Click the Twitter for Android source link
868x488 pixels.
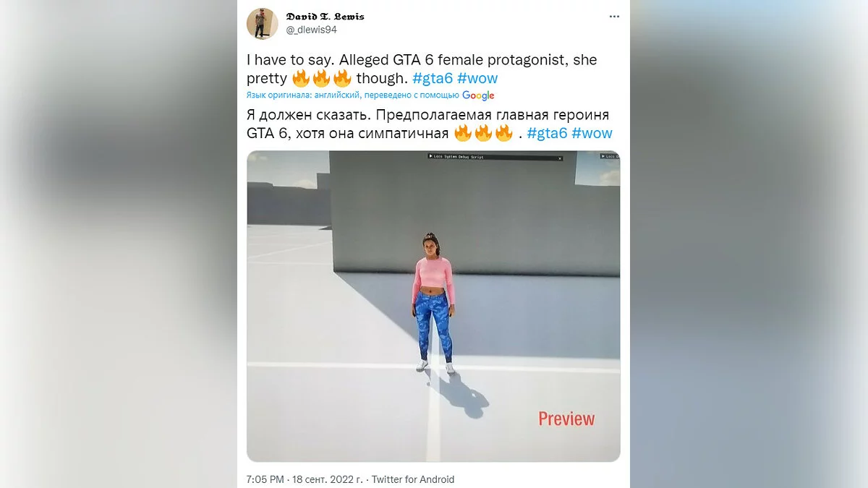(413, 479)
